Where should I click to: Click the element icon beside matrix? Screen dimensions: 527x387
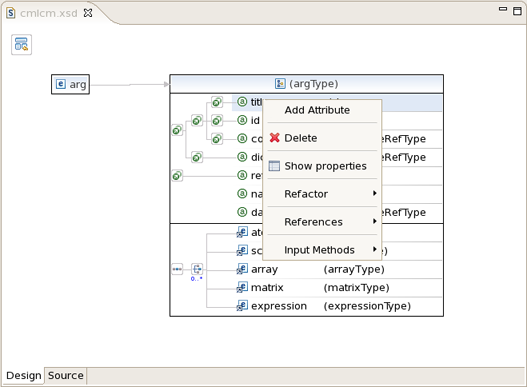(x=242, y=287)
